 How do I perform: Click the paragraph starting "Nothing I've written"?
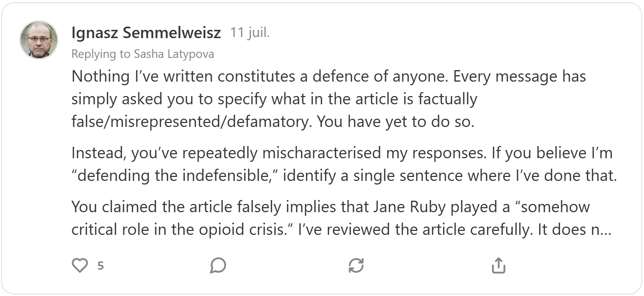click(273, 99)
